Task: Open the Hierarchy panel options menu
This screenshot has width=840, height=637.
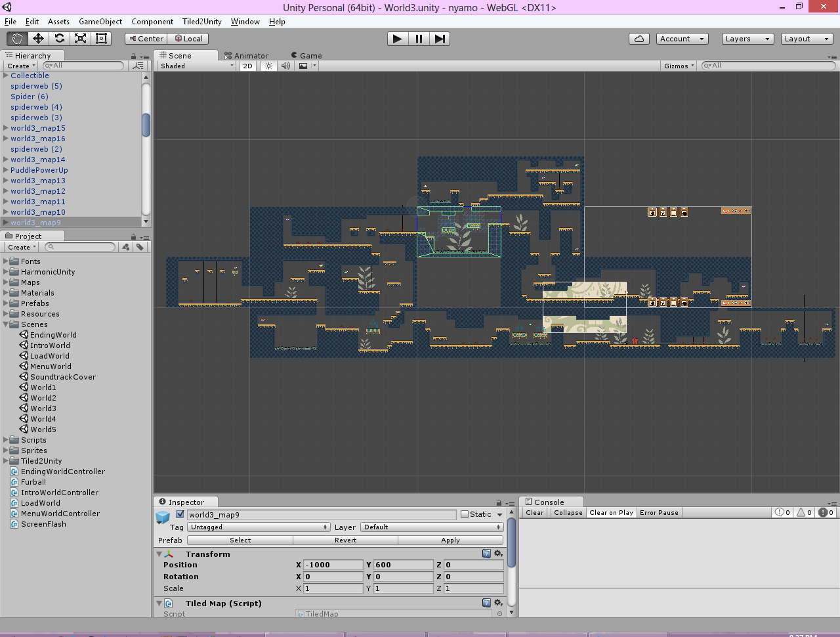Action: tap(144, 56)
